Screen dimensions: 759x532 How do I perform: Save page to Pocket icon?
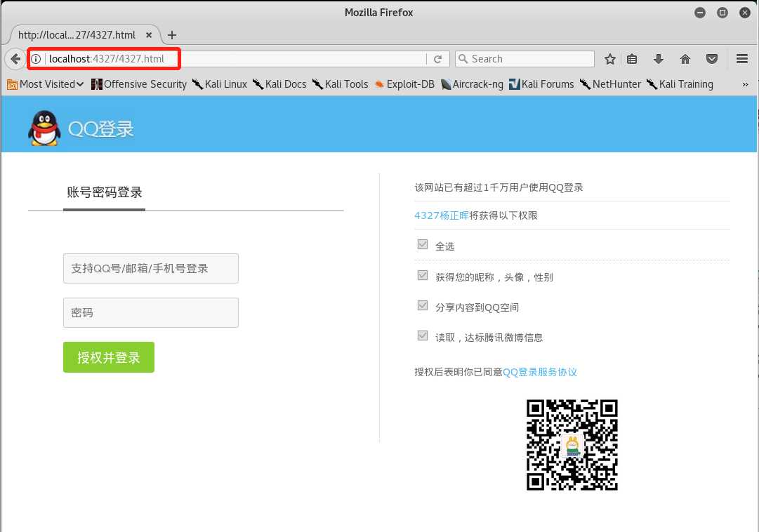pyautogui.click(x=712, y=59)
